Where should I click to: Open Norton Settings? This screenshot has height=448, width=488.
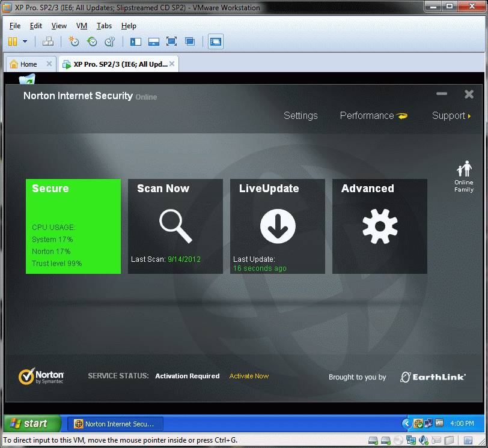(x=300, y=116)
